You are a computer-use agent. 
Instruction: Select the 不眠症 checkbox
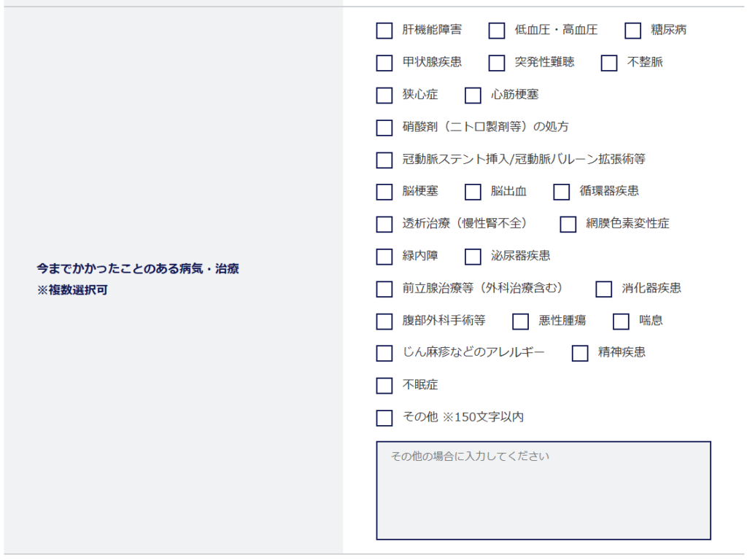pos(384,386)
